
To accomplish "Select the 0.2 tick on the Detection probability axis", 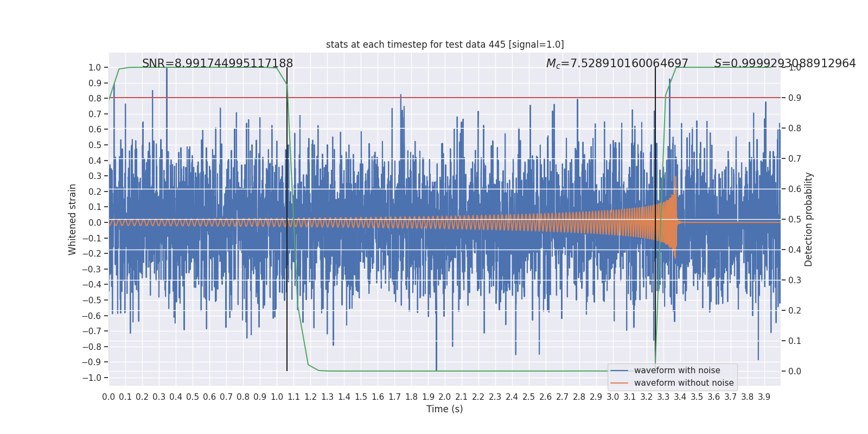I will [x=795, y=310].
